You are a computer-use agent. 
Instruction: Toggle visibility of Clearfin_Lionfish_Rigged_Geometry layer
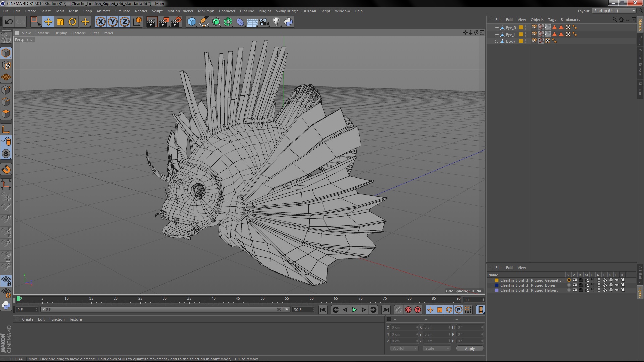coord(575,280)
